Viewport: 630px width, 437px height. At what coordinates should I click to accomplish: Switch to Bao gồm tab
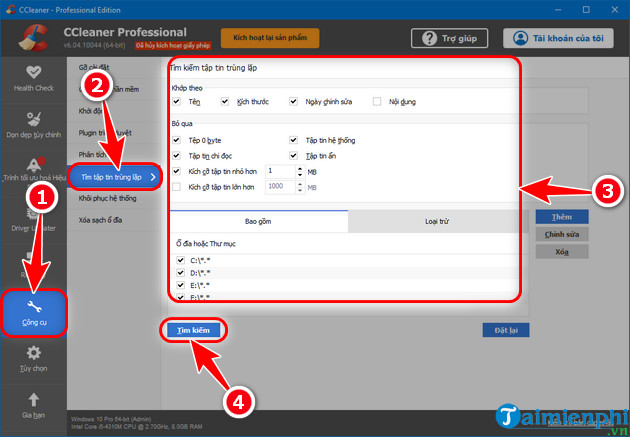(x=259, y=221)
